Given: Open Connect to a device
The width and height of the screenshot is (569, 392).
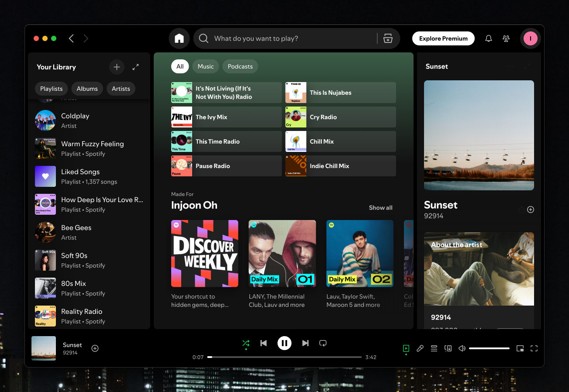Looking at the screenshot, I should pos(448,348).
